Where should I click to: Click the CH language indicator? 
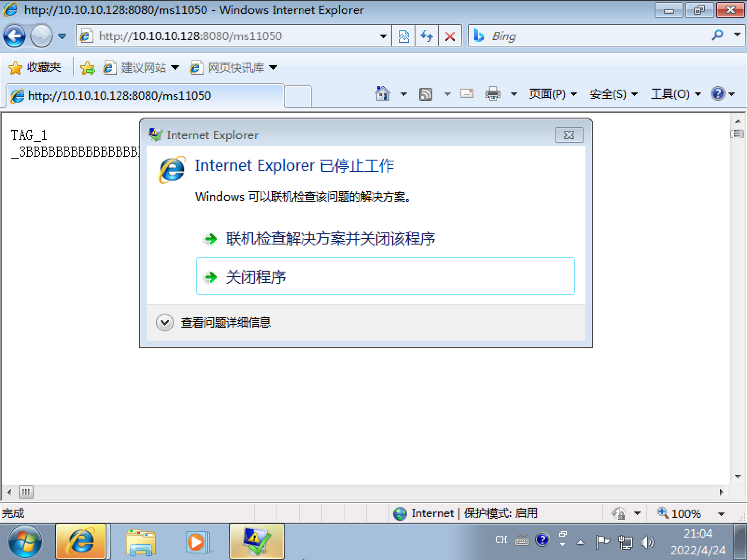[501, 540]
